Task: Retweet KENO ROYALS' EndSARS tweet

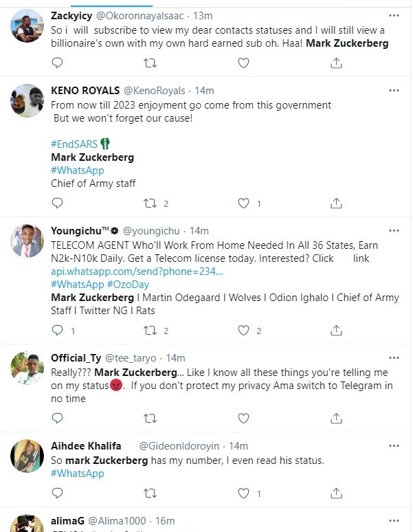Action: pyautogui.click(x=150, y=203)
